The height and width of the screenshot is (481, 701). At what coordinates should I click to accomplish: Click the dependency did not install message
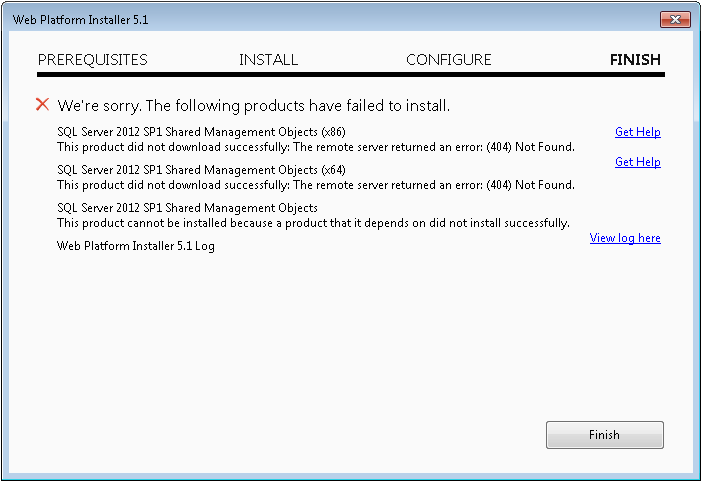(313, 223)
